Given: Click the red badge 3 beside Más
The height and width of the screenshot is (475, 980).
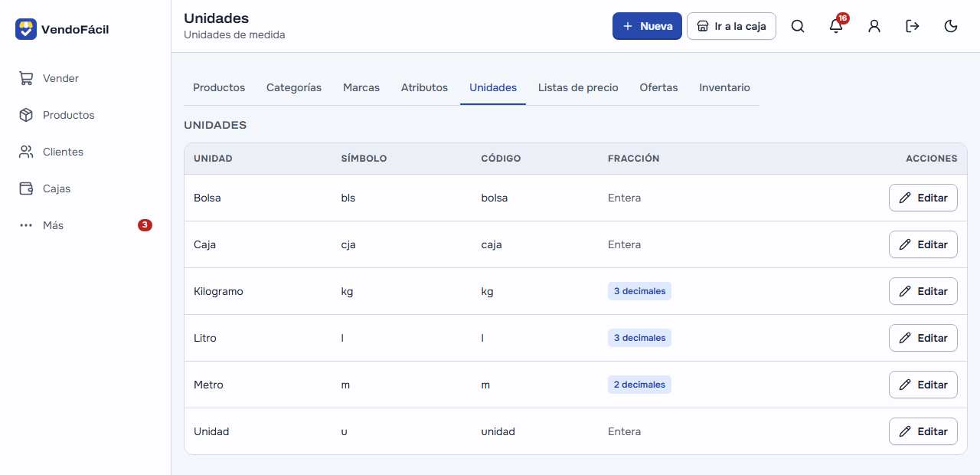Looking at the screenshot, I should tap(145, 225).
